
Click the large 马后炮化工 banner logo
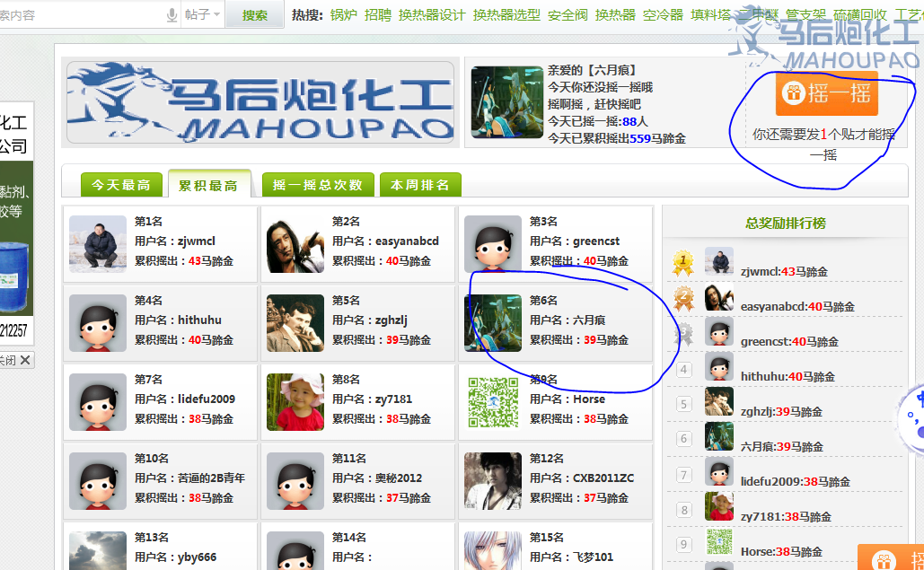(x=260, y=102)
